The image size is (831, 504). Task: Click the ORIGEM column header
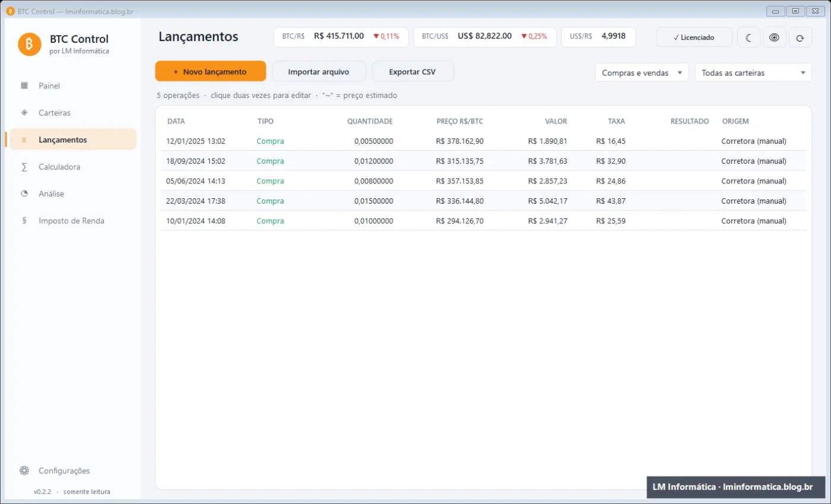point(735,121)
